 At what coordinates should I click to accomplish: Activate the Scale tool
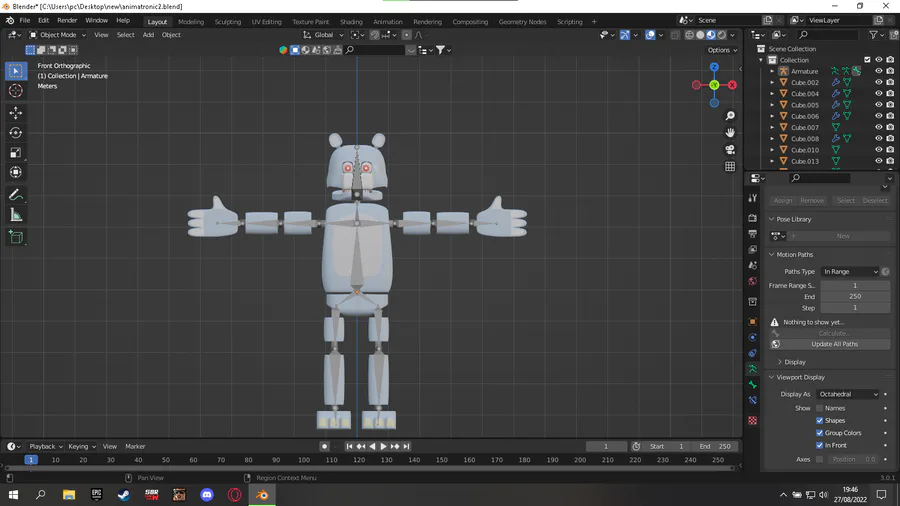pyautogui.click(x=15, y=153)
